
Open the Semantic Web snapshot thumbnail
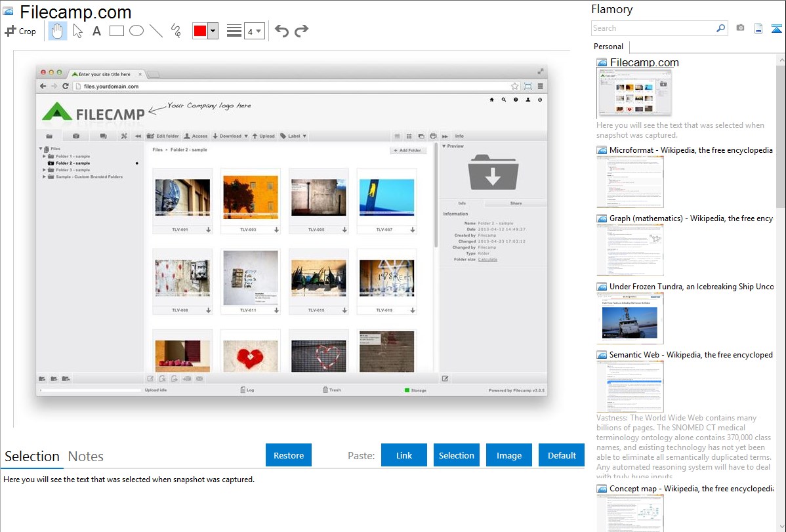pos(630,386)
